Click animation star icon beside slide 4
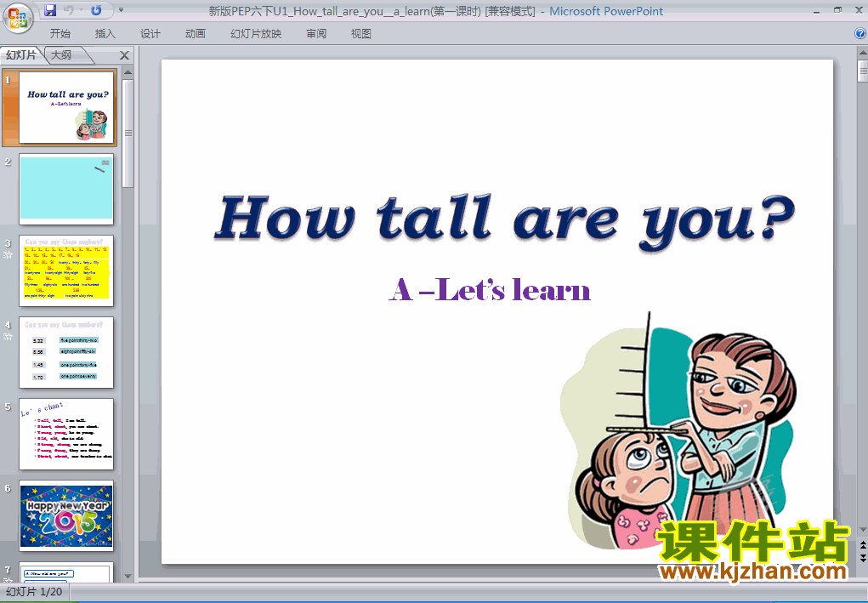Screen dimensions: 868x603 tap(8, 337)
